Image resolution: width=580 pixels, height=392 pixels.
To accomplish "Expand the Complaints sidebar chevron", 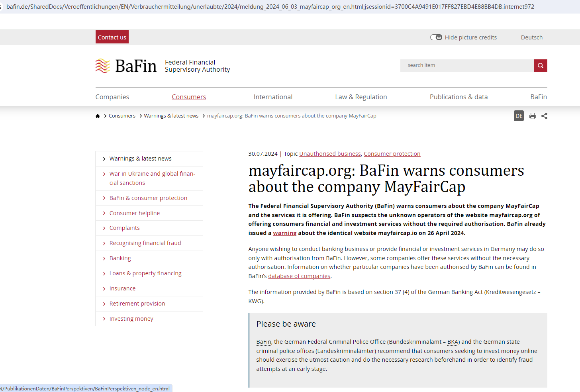I will tap(104, 228).
